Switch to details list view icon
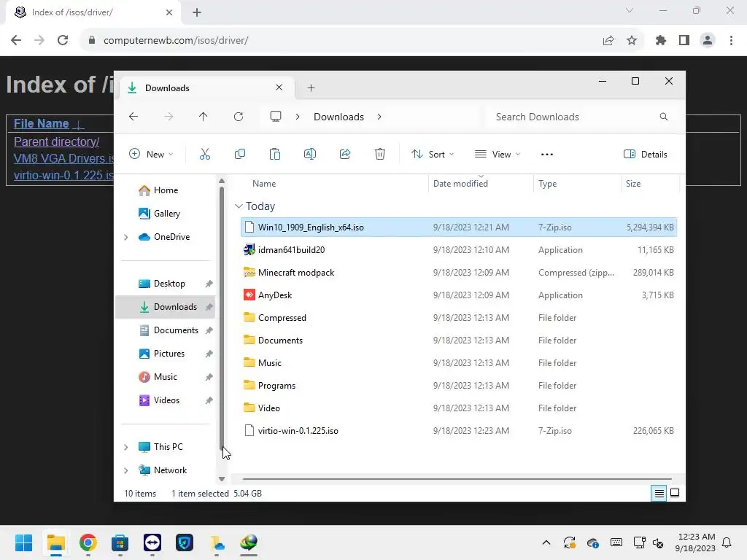This screenshot has height=560, width=747. coord(659,494)
